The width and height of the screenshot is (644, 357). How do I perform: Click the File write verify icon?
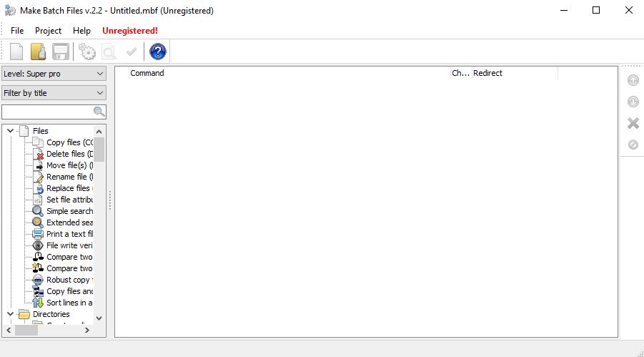[x=38, y=245]
